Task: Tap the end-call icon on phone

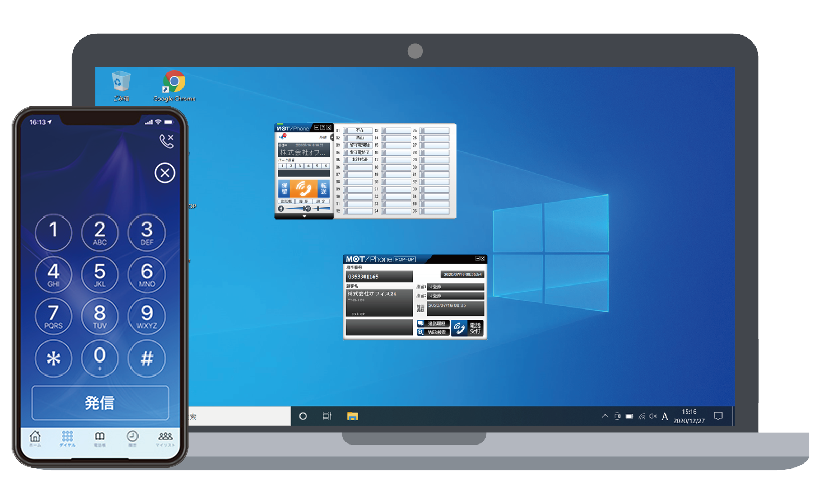Action: tap(166, 141)
